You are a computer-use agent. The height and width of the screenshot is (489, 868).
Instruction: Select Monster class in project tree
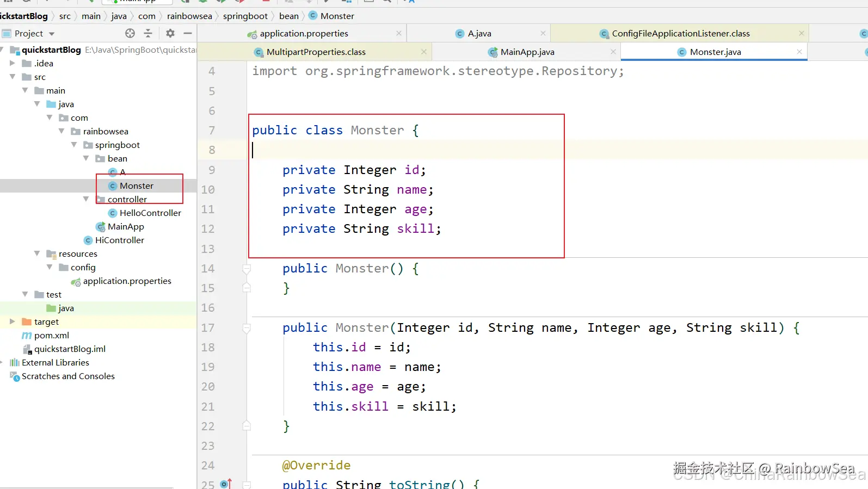pos(137,186)
